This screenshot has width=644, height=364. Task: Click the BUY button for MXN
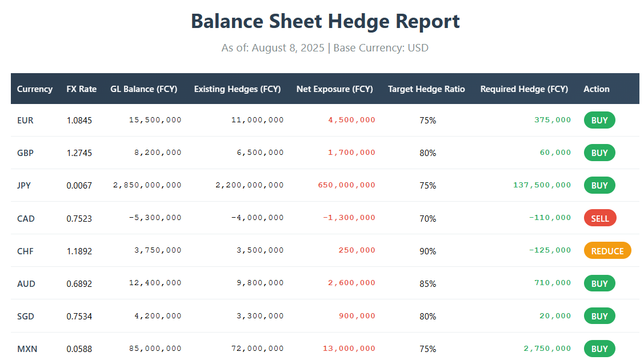pos(599,349)
